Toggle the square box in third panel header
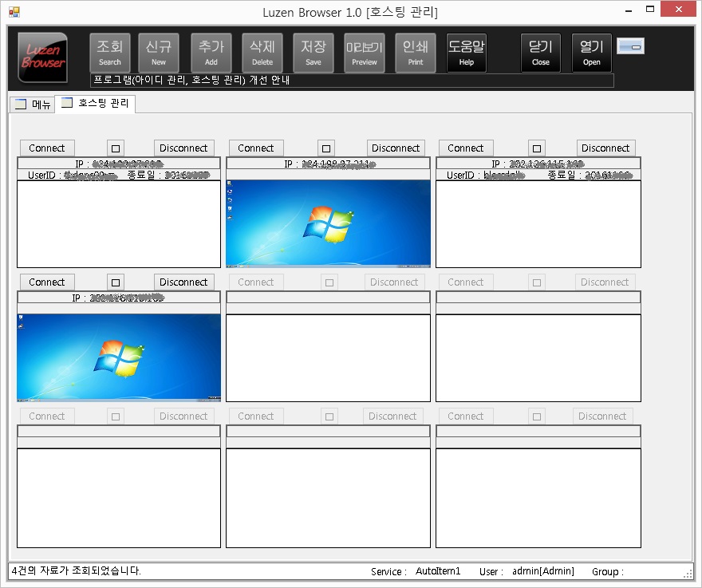Screen dimensions: 702x588 [x=537, y=148]
